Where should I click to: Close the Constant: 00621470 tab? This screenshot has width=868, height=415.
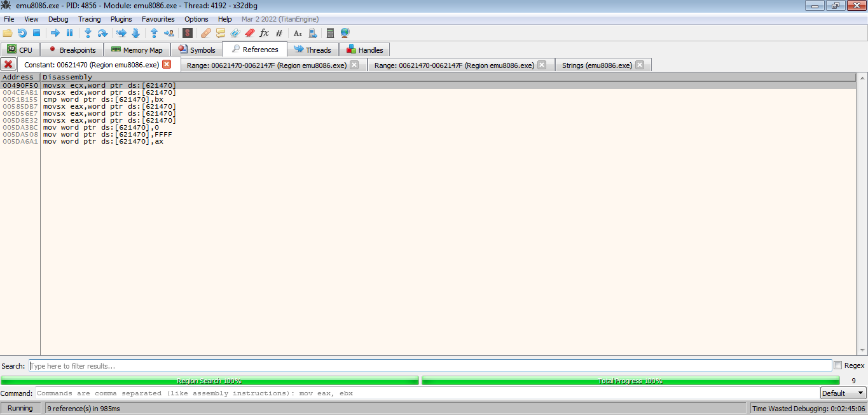click(x=167, y=65)
